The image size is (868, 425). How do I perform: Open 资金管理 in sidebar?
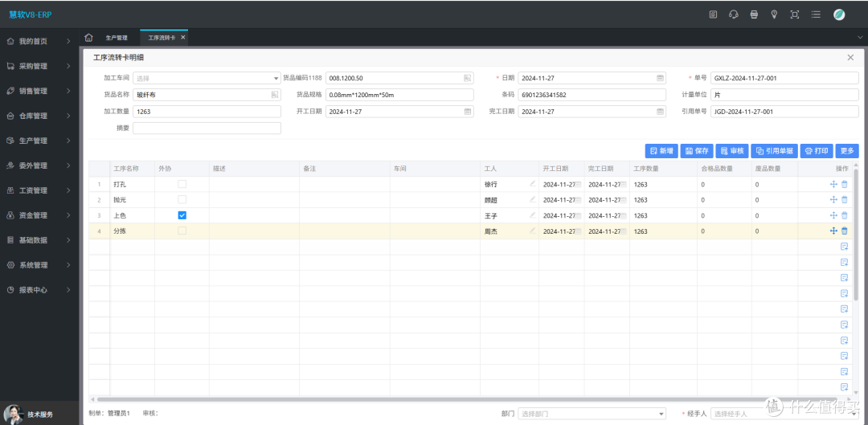tap(39, 215)
